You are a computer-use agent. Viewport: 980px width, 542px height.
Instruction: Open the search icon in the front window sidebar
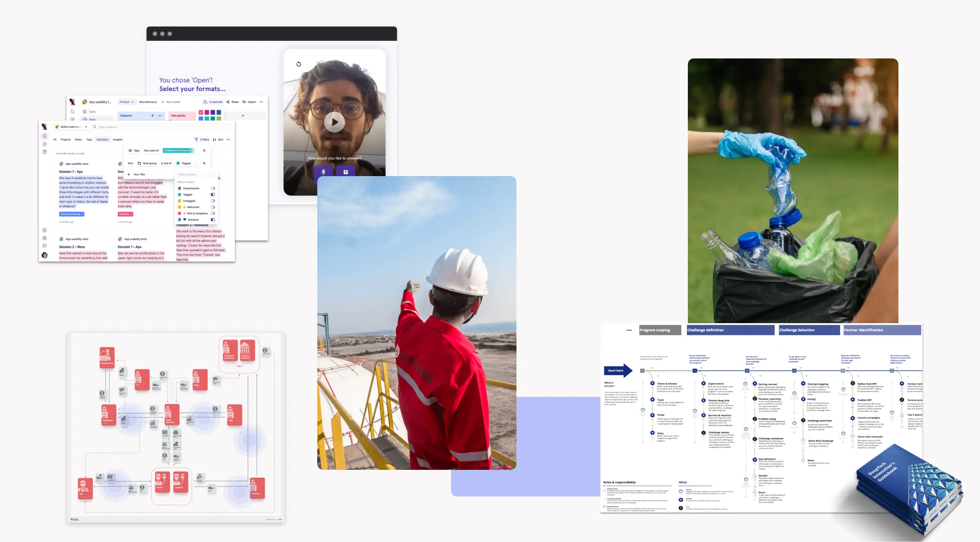pyautogui.click(x=45, y=136)
